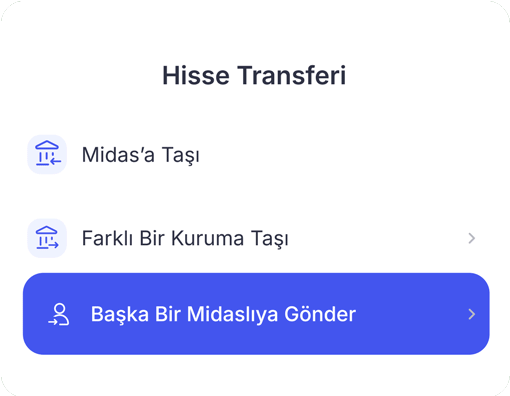
Task: Tap the 'Gönder' word on blue button
Action: click(x=320, y=314)
